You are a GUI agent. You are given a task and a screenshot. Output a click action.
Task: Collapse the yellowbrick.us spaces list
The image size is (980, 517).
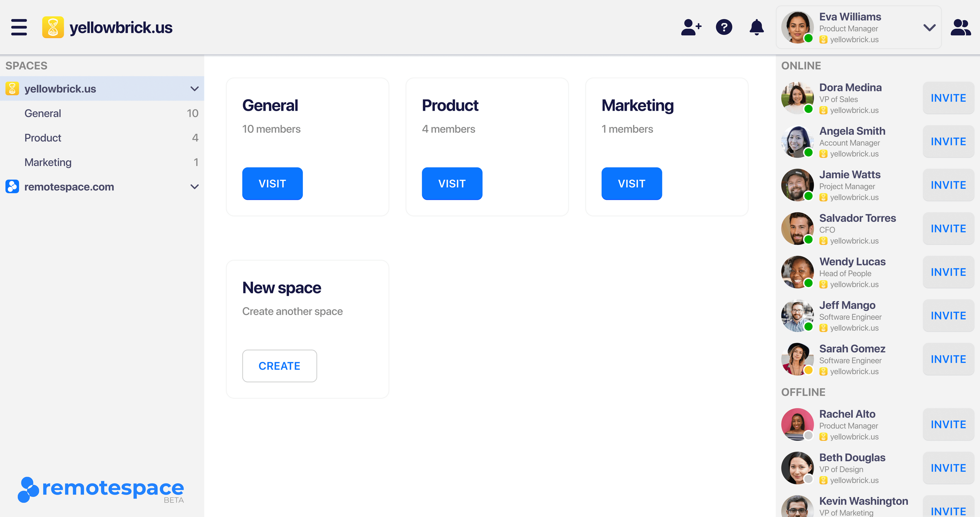point(194,88)
